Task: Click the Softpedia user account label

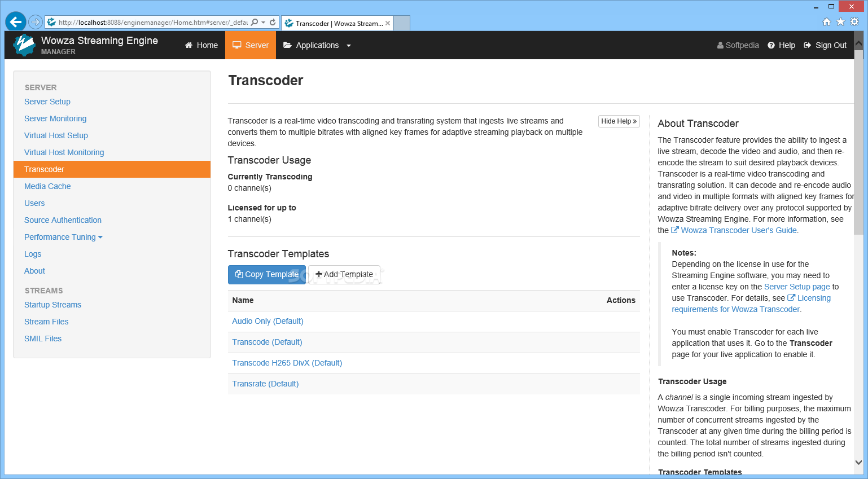Action: (x=738, y=45)
